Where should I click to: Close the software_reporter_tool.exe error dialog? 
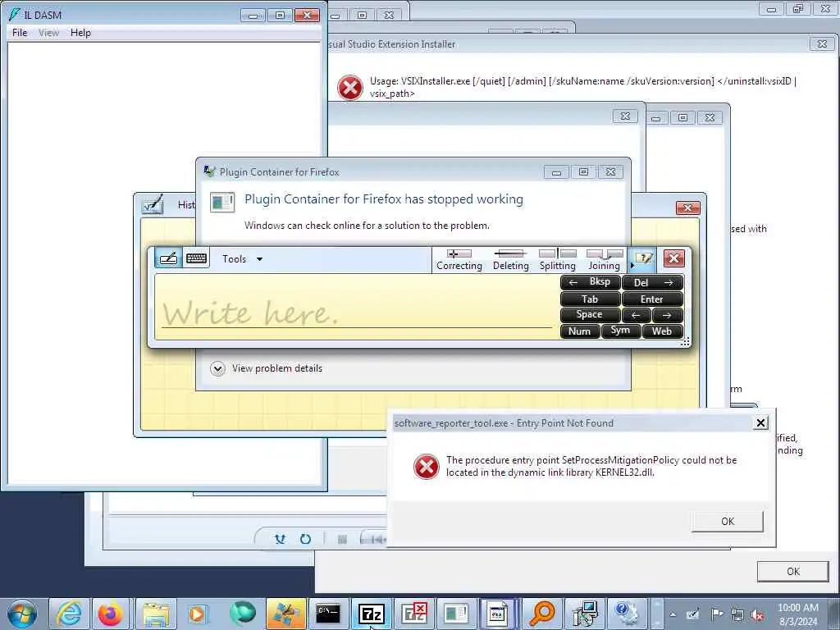coord(760,423)
